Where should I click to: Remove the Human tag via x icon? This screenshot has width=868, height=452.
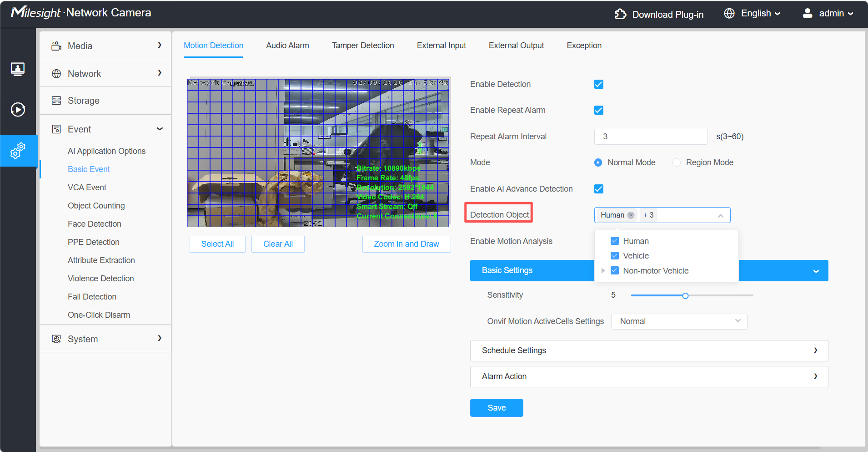tap(631, 215)
